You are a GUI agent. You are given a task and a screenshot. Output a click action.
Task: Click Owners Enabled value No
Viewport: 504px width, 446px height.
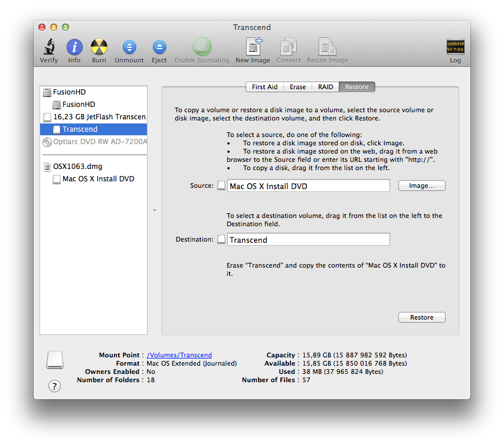pos(150,372)
